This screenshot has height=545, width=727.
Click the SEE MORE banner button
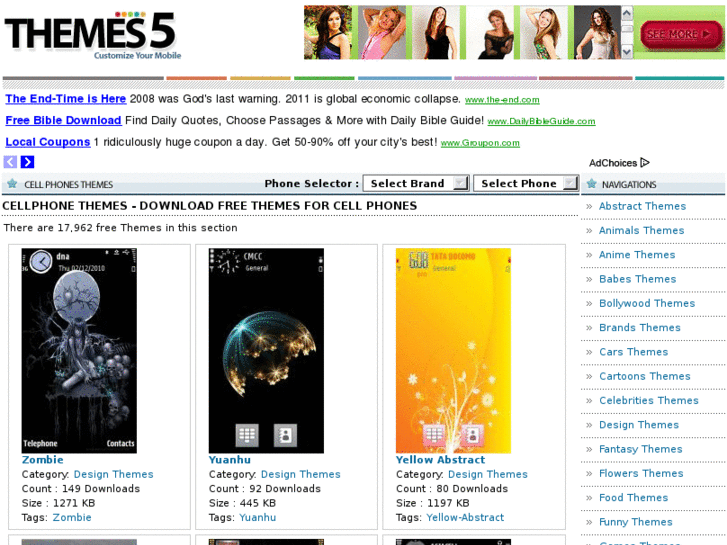click(x=680, y=34)
